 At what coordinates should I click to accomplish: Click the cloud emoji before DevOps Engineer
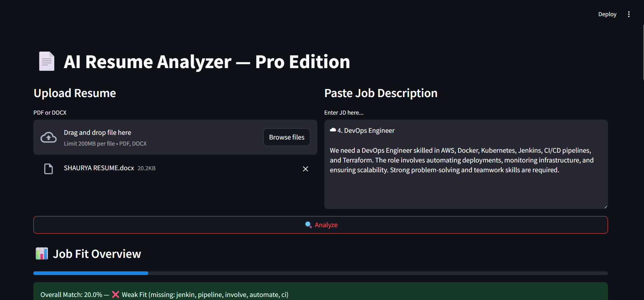333,130
